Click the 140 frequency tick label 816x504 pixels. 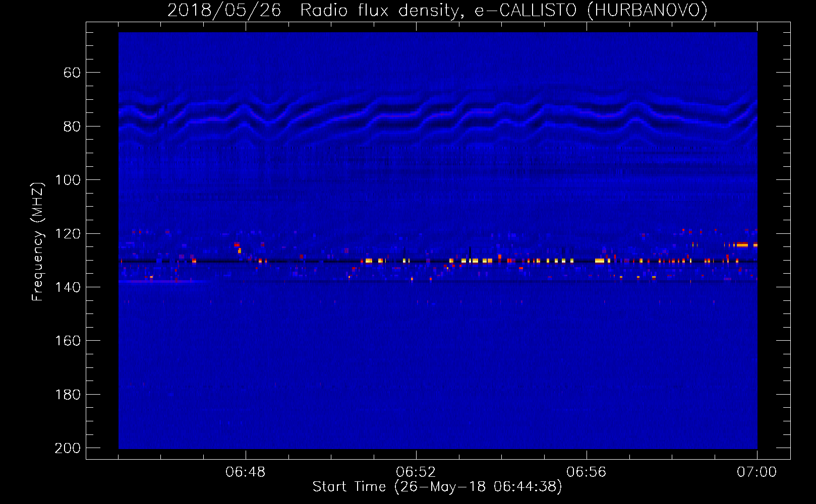(68, 287)
